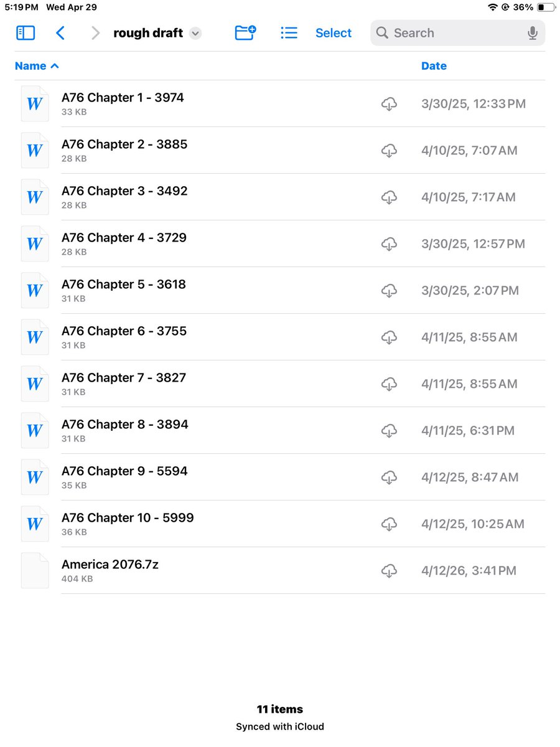Image resolution: width=560 pixels, height=747 pixels.
Task: Open the list view options icon
Action: coord(289,33)
